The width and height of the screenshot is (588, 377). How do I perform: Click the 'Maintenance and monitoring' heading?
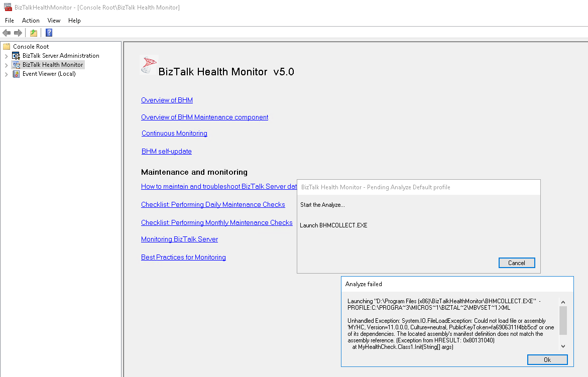[194, 172]
